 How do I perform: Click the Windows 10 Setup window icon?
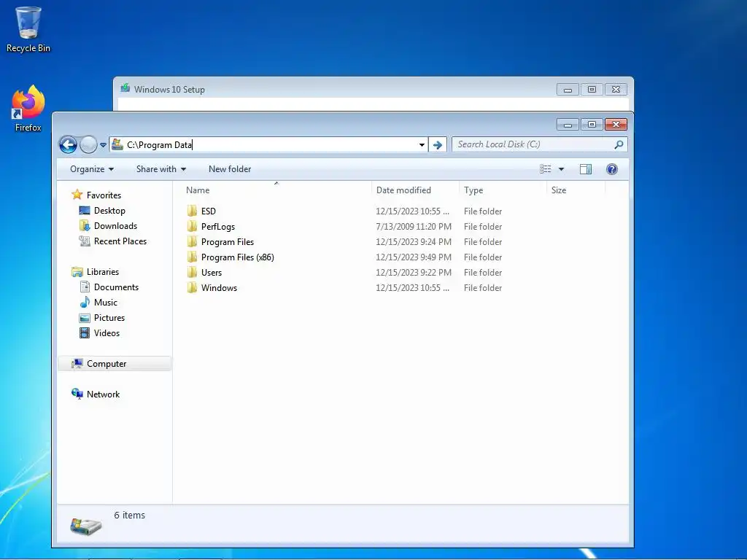[x=125, y=88]
